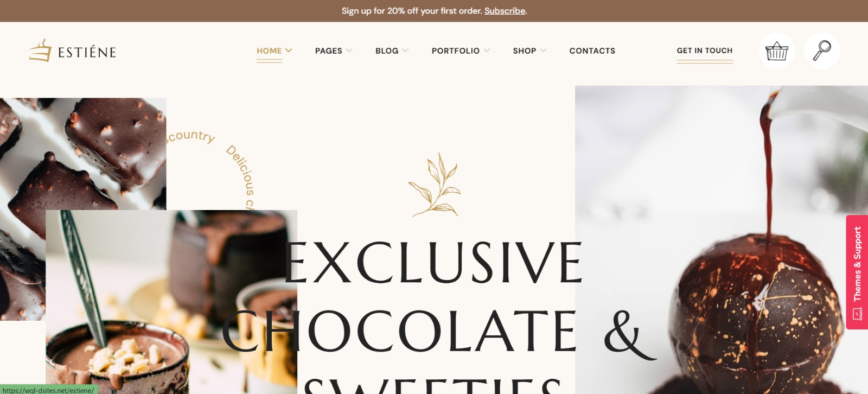
Task: Click the Estiéne cake logo
Action: point(72,50)
